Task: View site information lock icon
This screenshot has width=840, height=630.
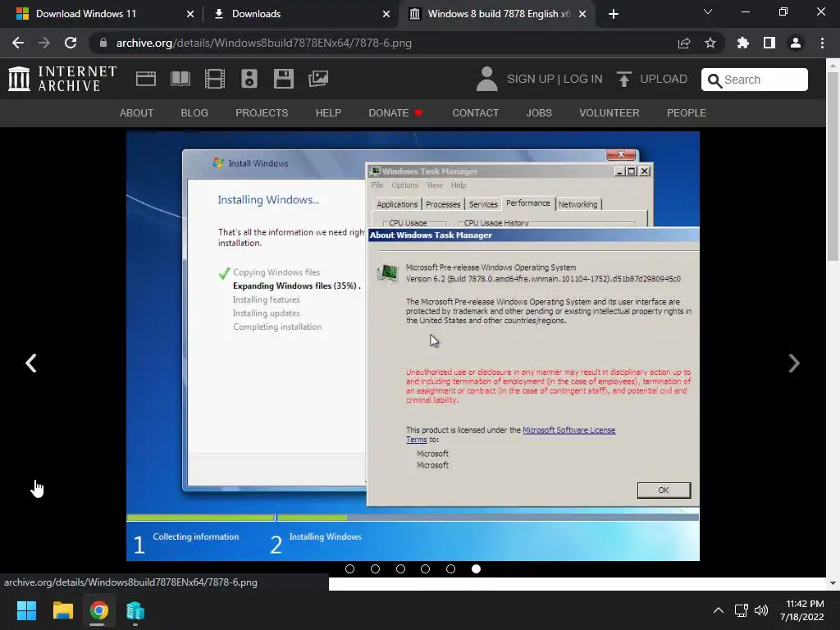Action: click(x=103, y=43)
